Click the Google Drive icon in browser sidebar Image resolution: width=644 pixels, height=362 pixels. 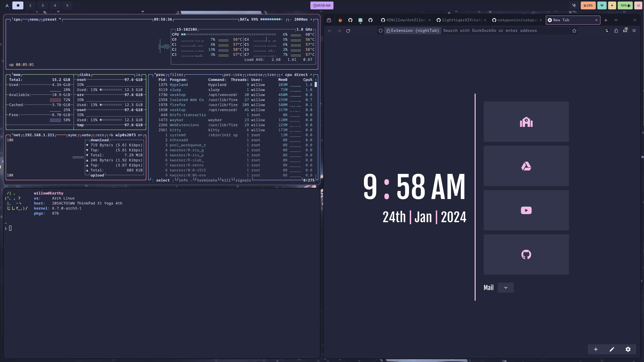[526, 166]
